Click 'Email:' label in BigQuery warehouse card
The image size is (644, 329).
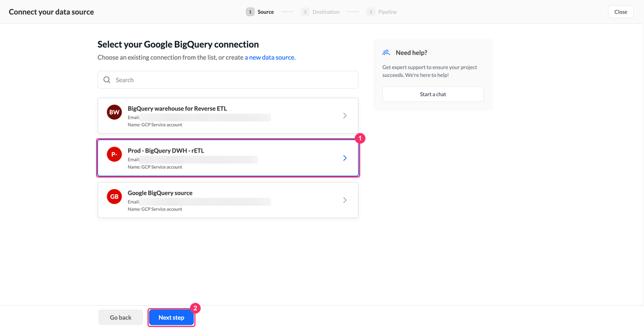click(134, 117)
